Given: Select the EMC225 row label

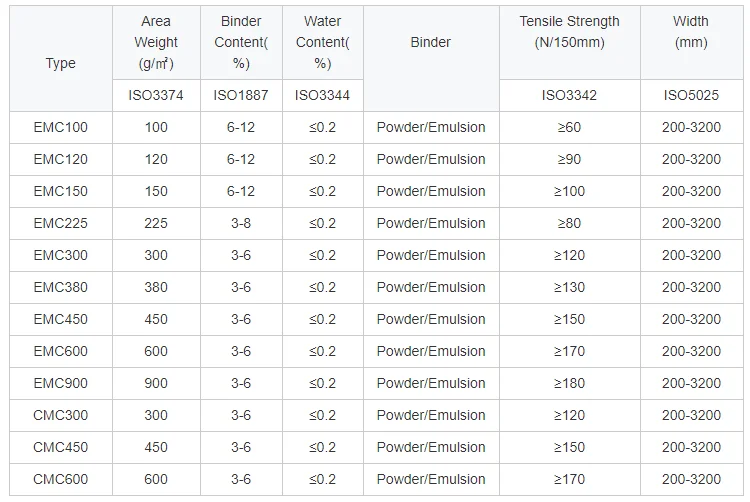Looking at the screenshot, I should click(x=60, y=223).
